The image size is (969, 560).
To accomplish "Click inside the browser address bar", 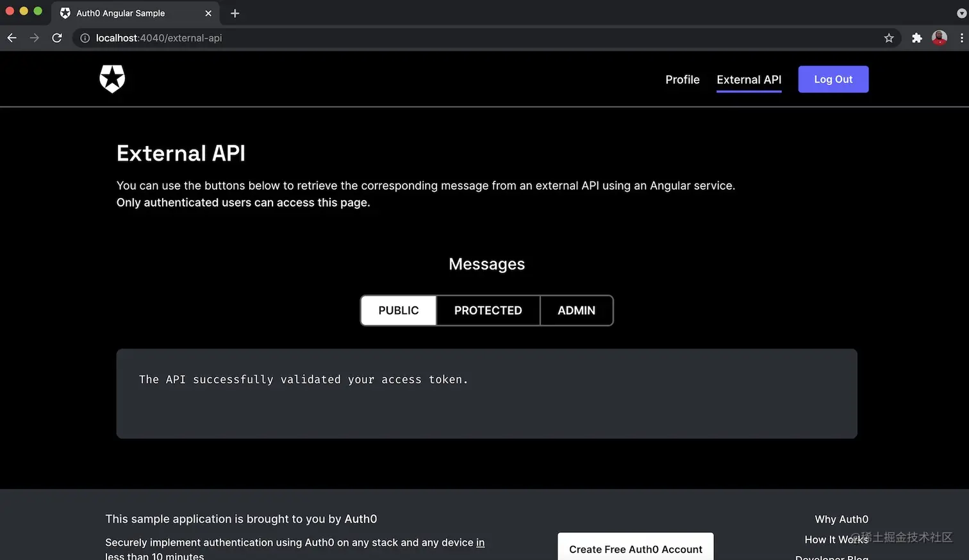I will pyautogui.click(x=449, y=38).
